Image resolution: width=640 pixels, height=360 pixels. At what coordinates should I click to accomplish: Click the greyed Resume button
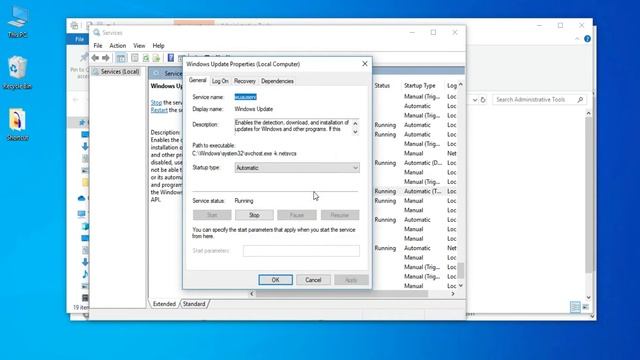(x=340, y=215)
